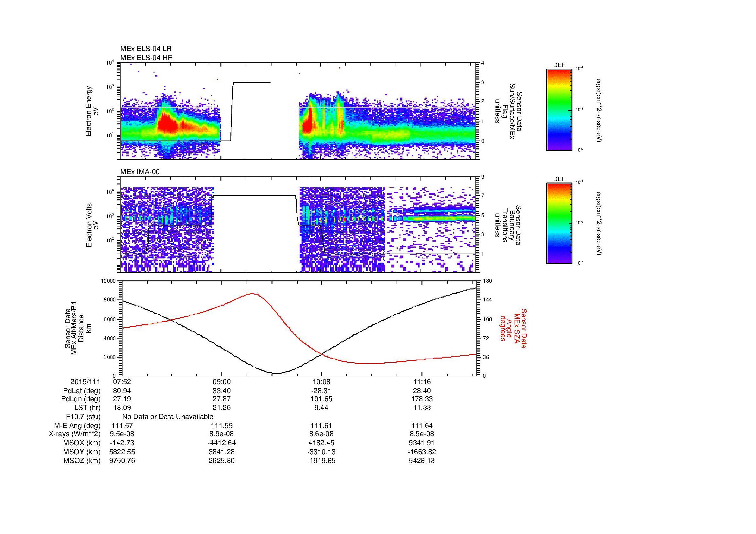756x534 pixels.
Task: Click MSOY value -3310.13
Action: pyautogui.click(x=321, y=452)
